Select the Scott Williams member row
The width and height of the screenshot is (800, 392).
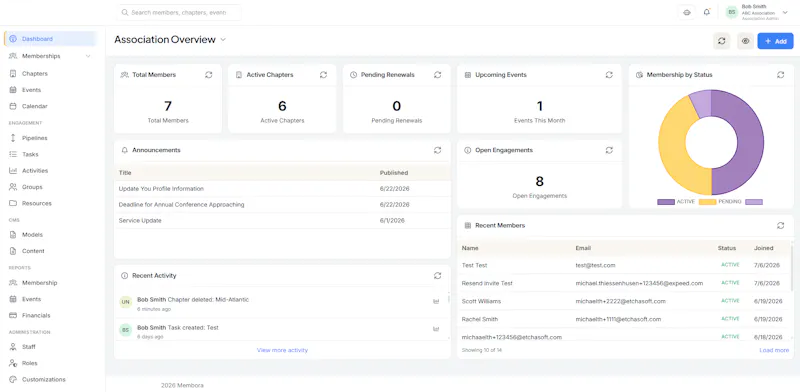[x=625, y=301]
